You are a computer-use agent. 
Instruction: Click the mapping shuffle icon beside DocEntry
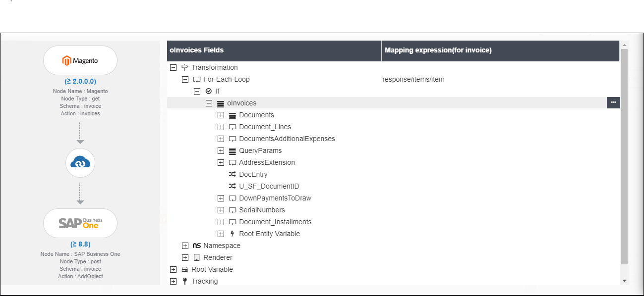pyautogui.click(x=232, y=174)
